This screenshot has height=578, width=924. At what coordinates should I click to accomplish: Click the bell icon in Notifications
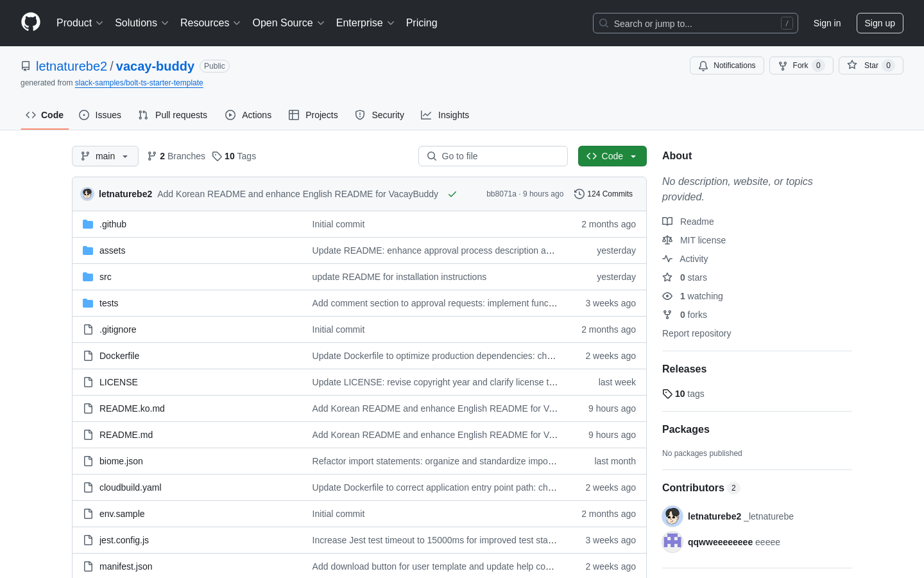[703, 66]
